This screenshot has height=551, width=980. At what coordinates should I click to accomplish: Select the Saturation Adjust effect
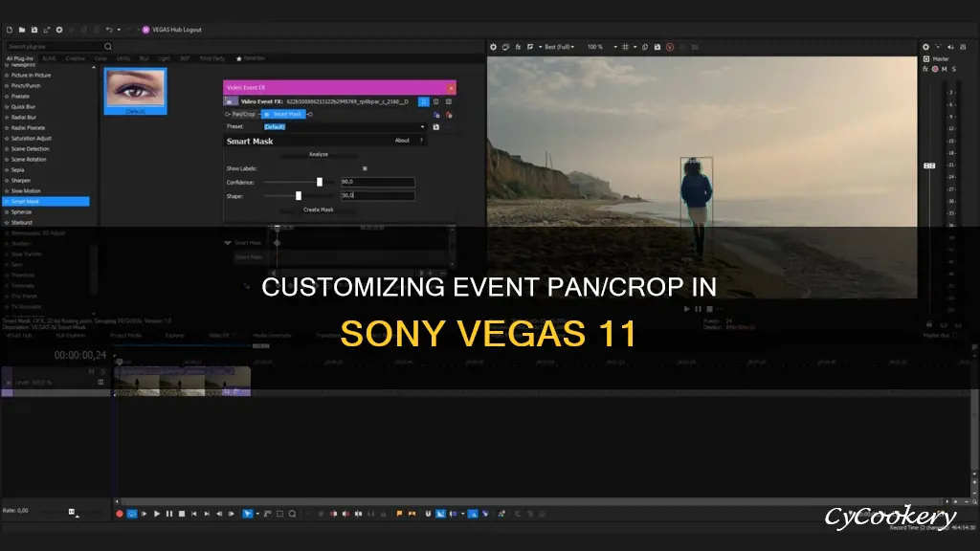coord(32,138)
